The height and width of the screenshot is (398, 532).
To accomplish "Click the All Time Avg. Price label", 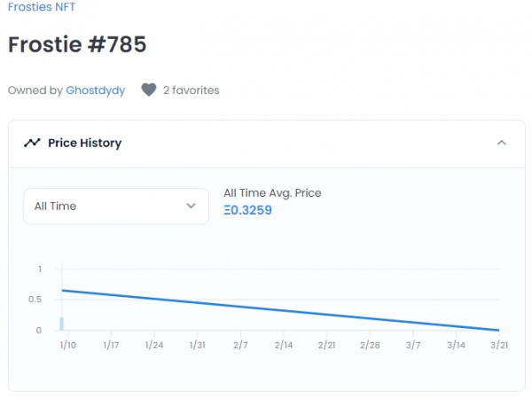I will click(272, 192).
